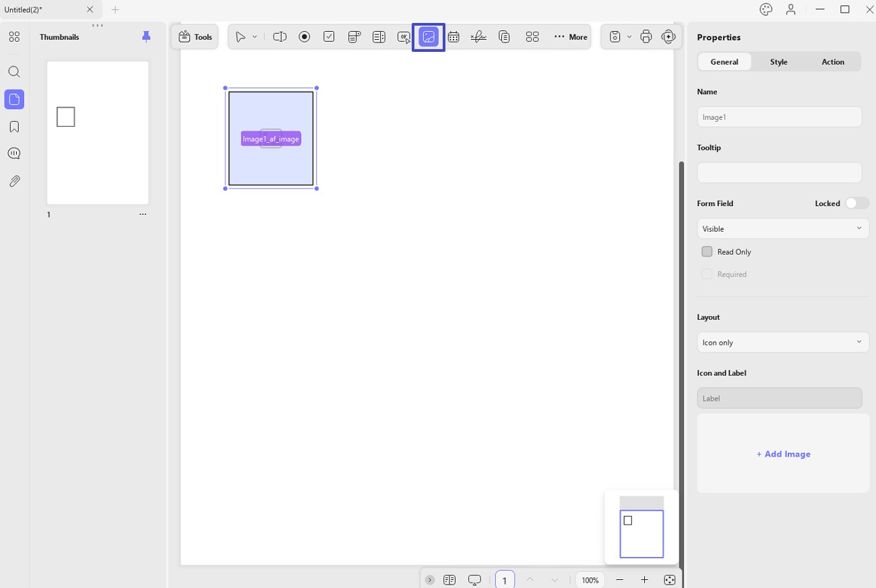
Task: Click the 100% zoom level field
Action: coord(590,580)
